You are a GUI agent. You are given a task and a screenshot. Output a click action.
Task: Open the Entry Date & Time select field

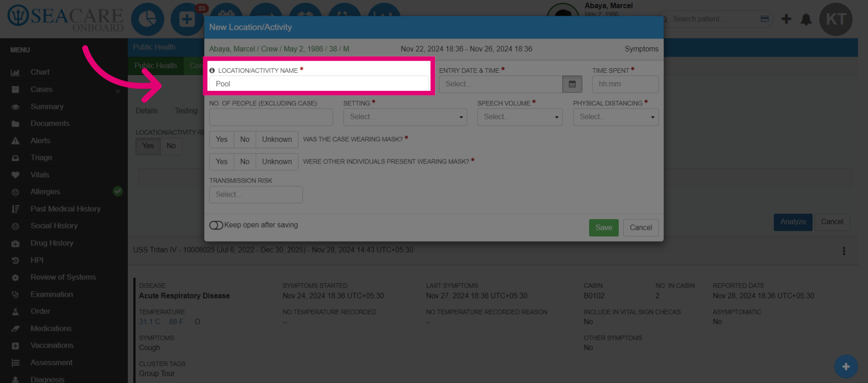pos(501,84)
